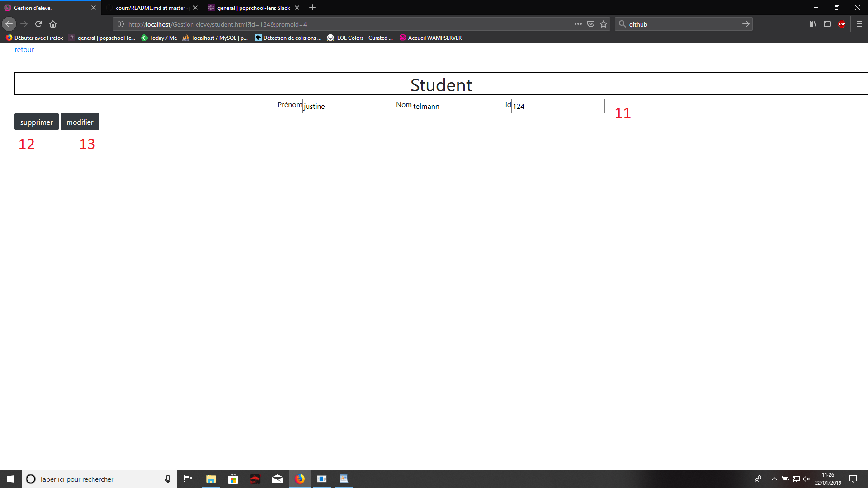Open the Adblock Plus extension icon
Image resolution: width=868 pixels, height=488 pixels.
(842, 24)
